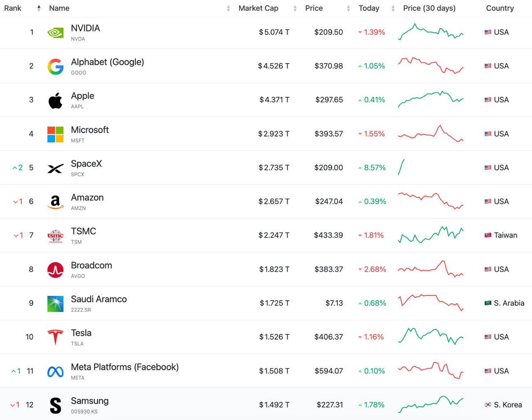
Task: Click the Meta infinity logo
Action: 55,372
